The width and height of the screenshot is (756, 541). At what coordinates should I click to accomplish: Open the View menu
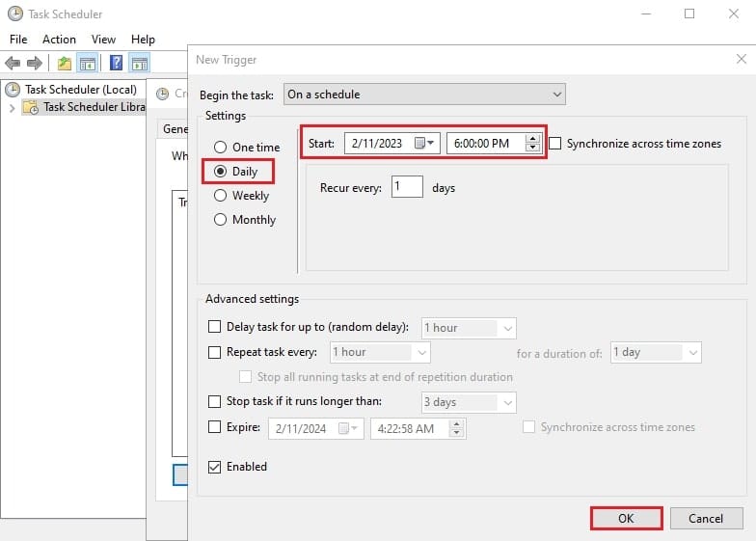pos(103,40)
